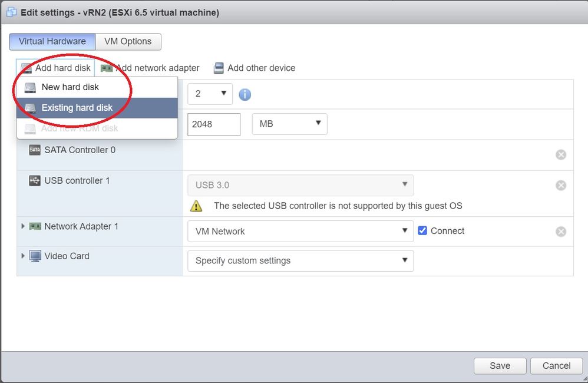
Task: Click the VM icon in title bar
Action: point(11,12)
